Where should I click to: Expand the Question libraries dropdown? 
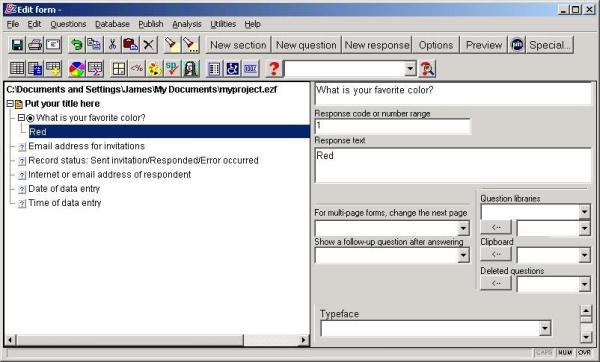(x=584, y=211)
